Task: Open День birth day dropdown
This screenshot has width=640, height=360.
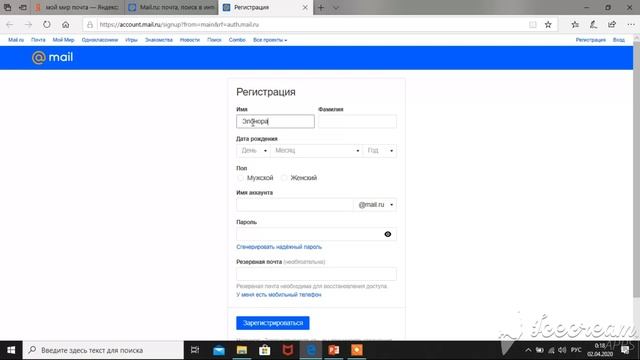Action: click(253, 151)
